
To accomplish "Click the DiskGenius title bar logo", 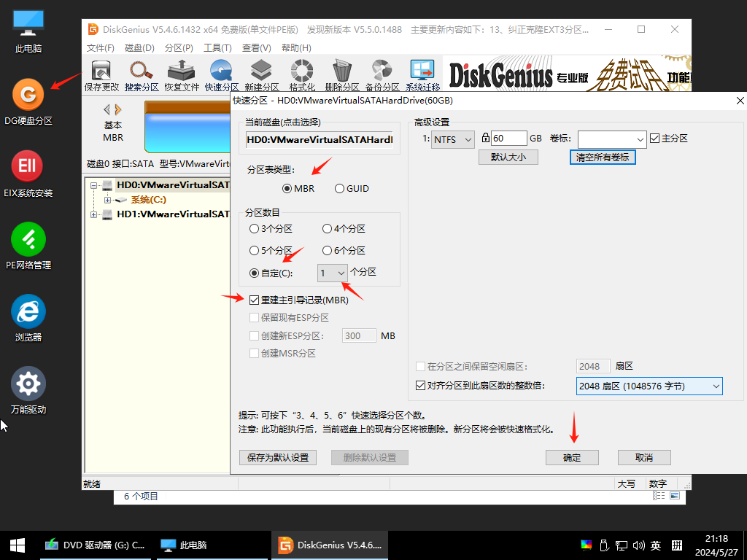I will click(x=93, y=29).
